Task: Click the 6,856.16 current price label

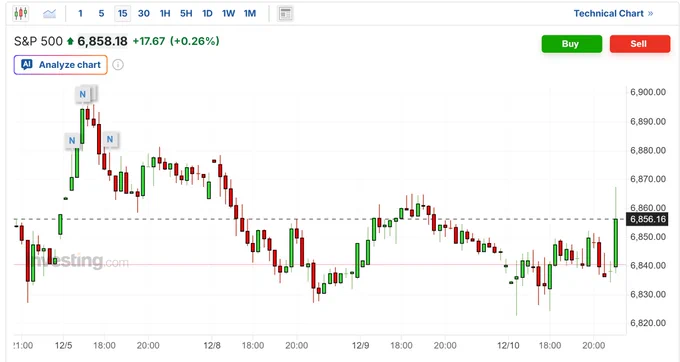Action: pyautogui.click(x=647, y=219)
